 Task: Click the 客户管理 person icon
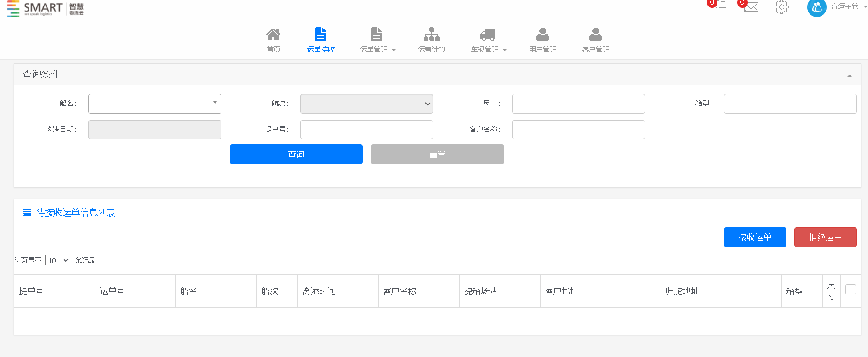tap(596, 35)
